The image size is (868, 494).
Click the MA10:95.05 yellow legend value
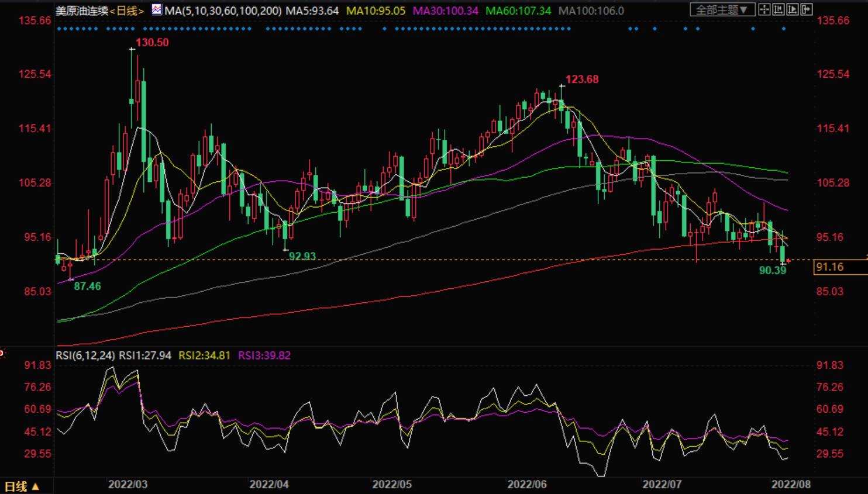[376, 11]
